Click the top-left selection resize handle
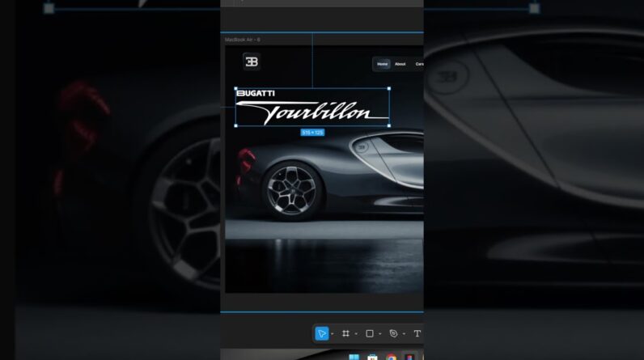Viewport: 644px width, 360px height. point(235,88)
